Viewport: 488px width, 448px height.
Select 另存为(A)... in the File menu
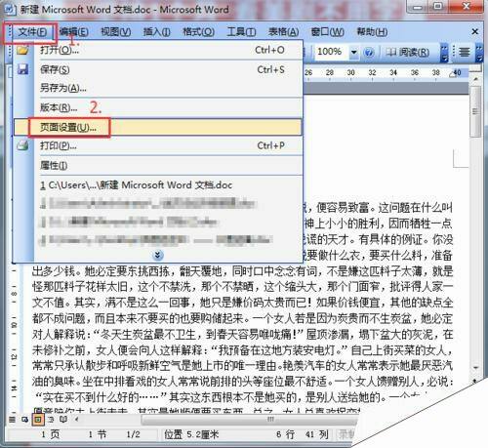click(x=158, y=88)
